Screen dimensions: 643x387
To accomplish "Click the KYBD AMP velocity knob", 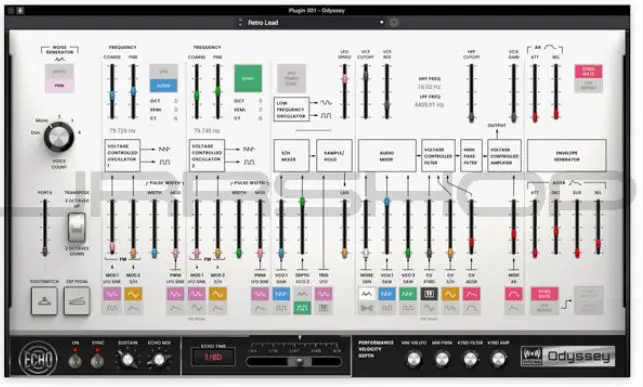I will (x=498, y=359).
